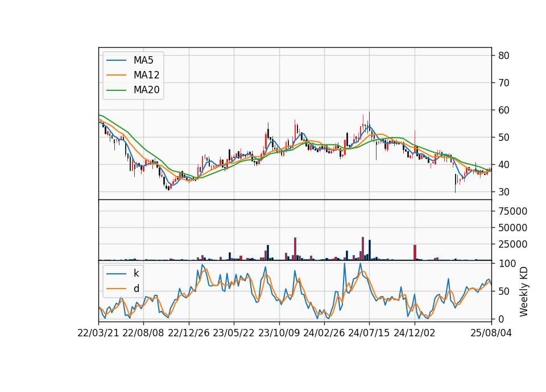The width and height of the screenshot is (546, 392).
Task: Click the 24/12/02 date tick label
Action: [415, 333]
